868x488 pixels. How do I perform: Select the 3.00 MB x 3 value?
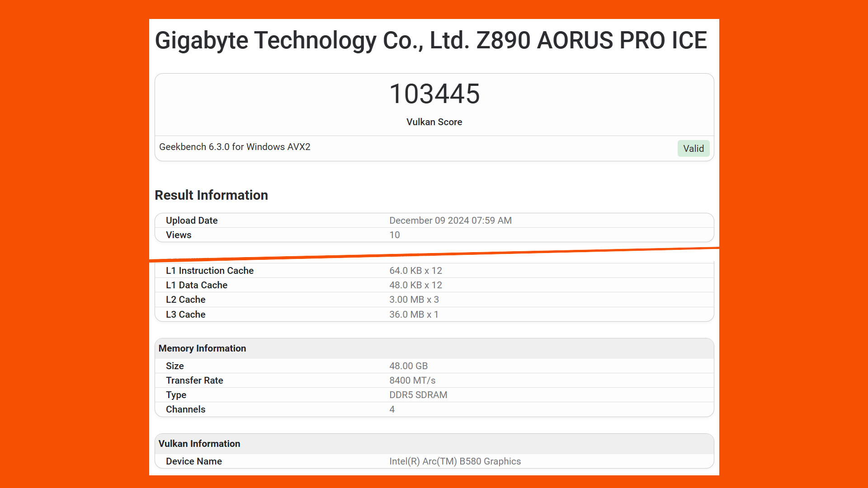point(414,300)
